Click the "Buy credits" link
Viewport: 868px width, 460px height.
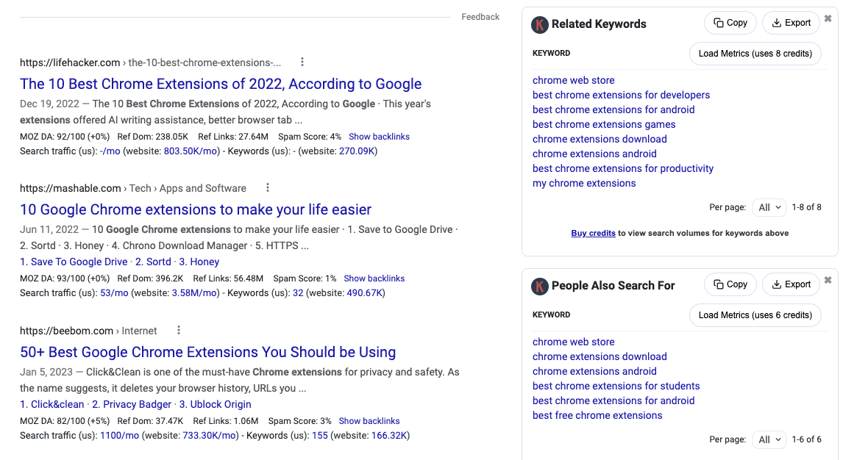(594, 234)
